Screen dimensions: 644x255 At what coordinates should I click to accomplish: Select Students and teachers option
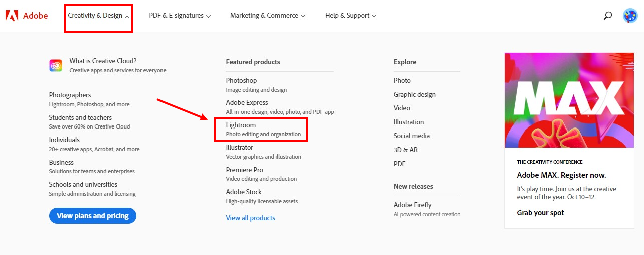(80, 117)
